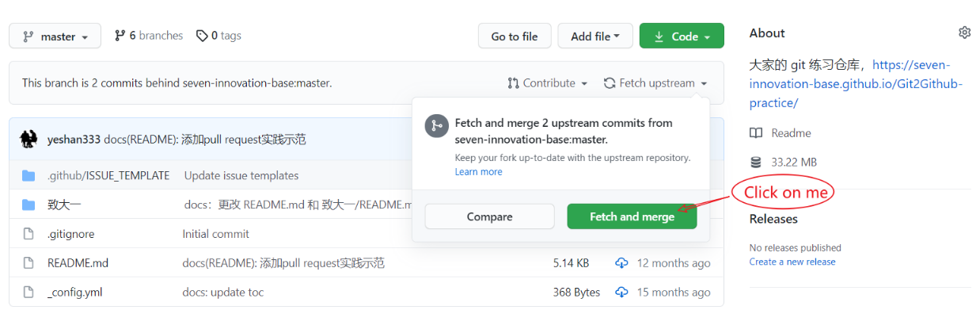Click '12 months ago' timestamp for README.md
The image size is (980, 310).
tap(674, 263)
